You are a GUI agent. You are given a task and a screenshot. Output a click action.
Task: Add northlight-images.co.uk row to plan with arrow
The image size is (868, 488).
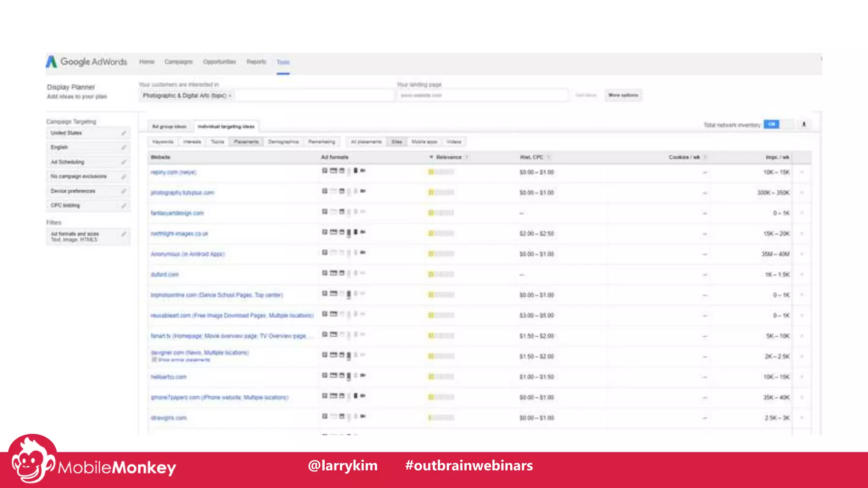pyautogui.click(x=802, y=233)
